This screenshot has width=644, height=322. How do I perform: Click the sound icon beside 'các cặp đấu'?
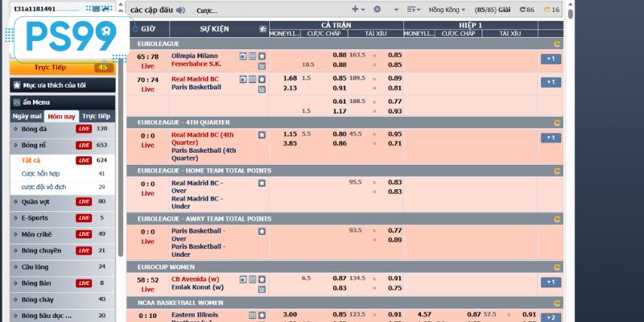[x=180, y=10]
